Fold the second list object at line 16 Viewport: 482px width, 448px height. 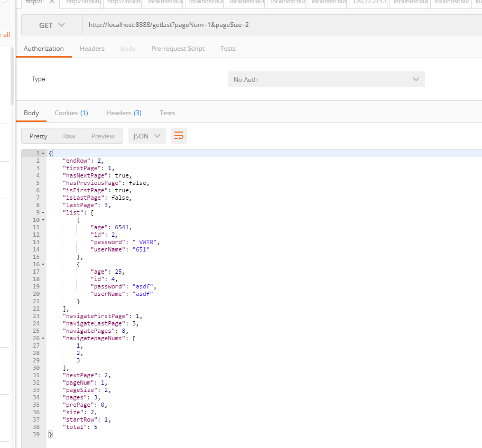click(43, 264)
